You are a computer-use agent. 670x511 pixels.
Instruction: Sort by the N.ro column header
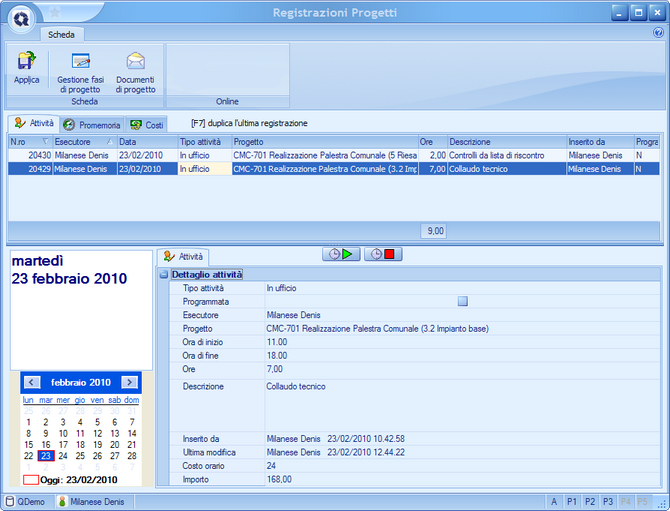click(x=30, y=142)
